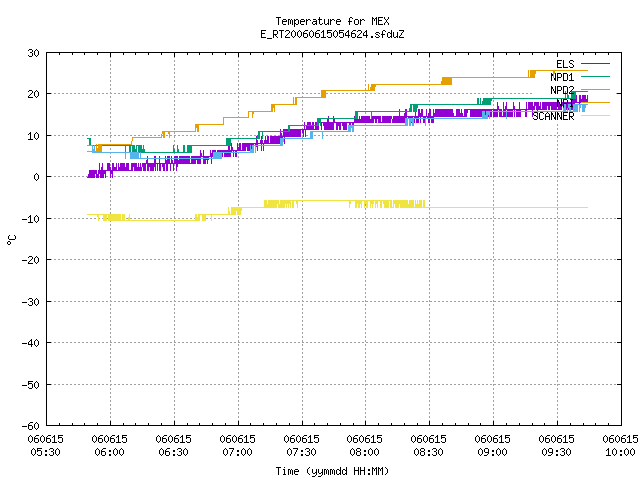Click the NPD2 legend label
The width and height of the screenshot is (640, 480).
[x=562, y=90]
